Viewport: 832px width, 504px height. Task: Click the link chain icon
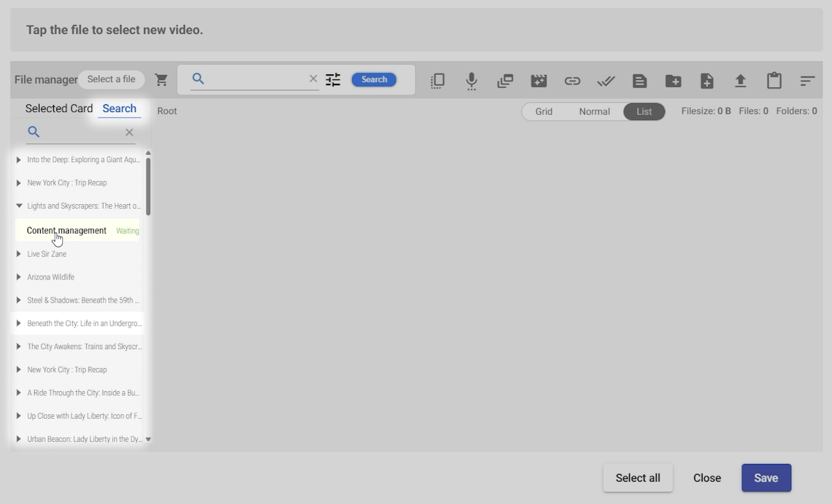(x=572, y=81)
